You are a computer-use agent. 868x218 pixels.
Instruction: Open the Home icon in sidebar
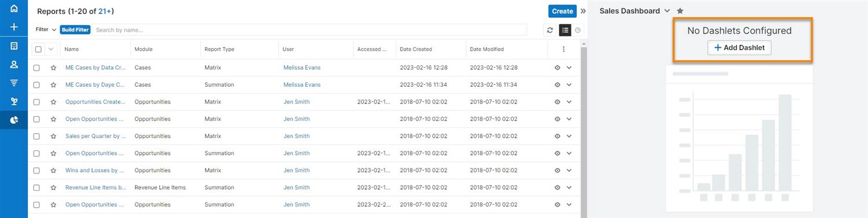[14, 9]
